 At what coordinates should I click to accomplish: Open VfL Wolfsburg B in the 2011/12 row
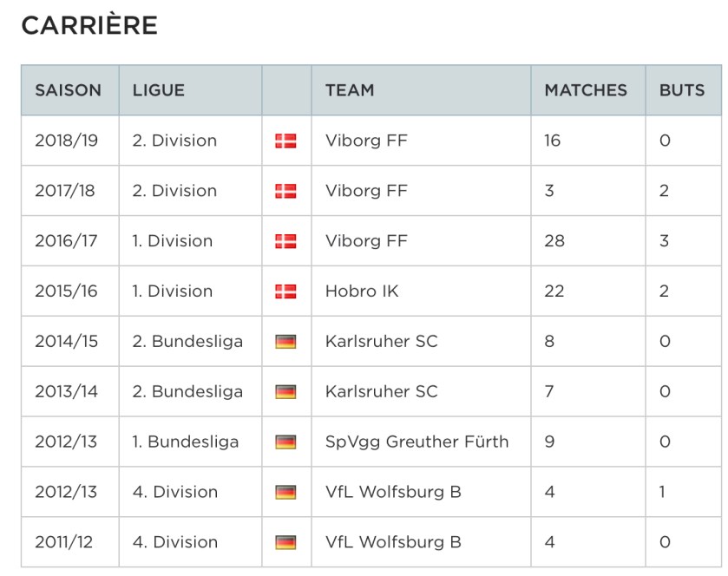(x=393, y=543)
